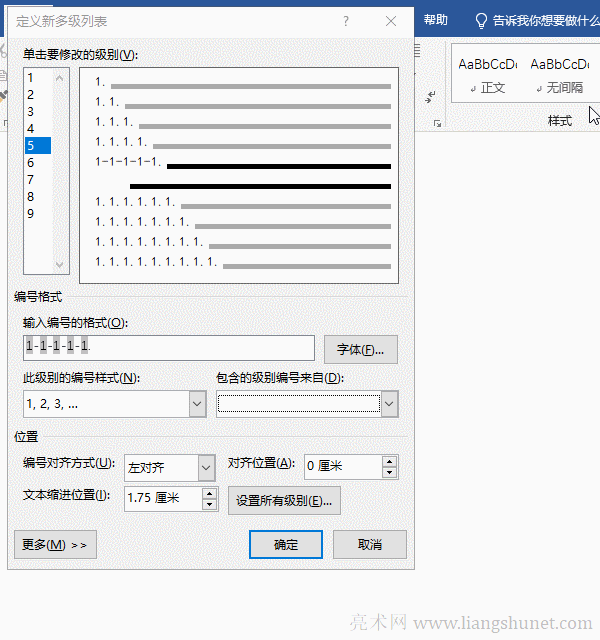Click the 字体 font button

[360, 349]
